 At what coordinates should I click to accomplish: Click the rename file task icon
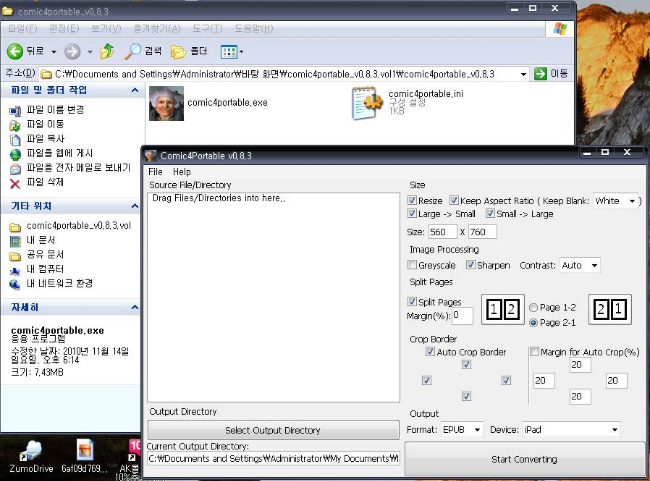(x=15, y=111)
